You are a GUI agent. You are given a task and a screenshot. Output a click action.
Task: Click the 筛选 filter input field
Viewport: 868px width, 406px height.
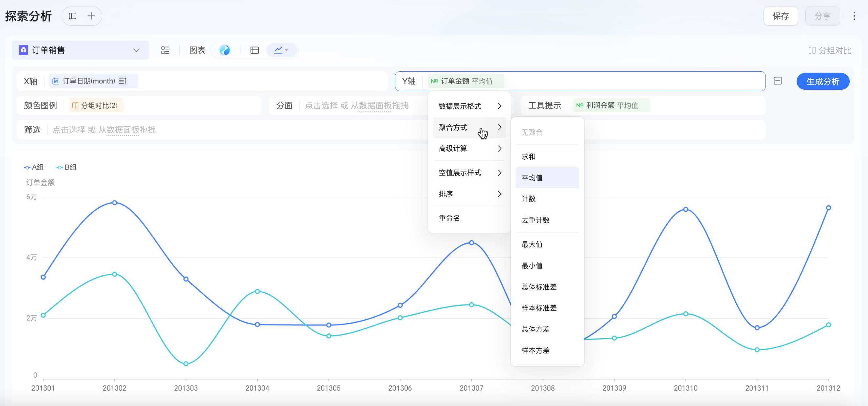(x=236, y=130)
